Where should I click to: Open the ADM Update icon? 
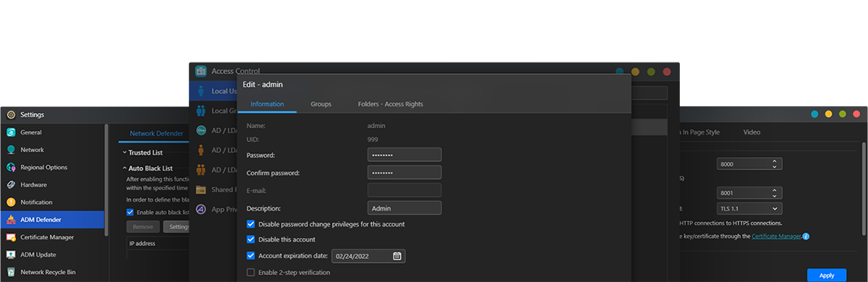pyautogui.click(x=11, y=255)
